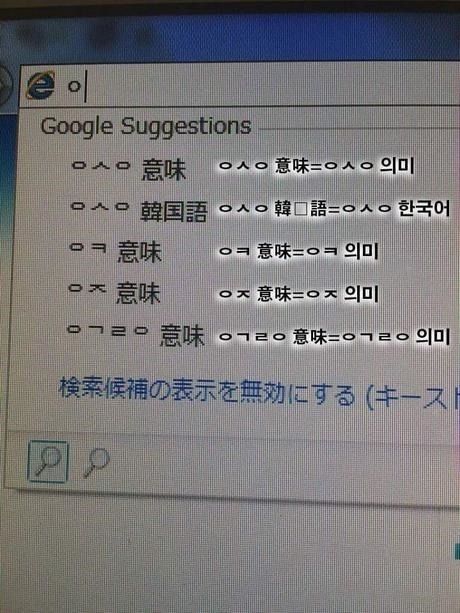Viewport: 460px width, 613px height.
Task: Select the highlighted magnifier search provider icon
Action: tap(48, 461)
